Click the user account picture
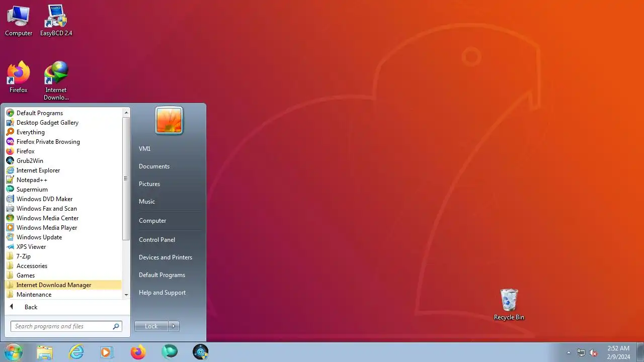 pyautogui.click(x=169, y=121)
